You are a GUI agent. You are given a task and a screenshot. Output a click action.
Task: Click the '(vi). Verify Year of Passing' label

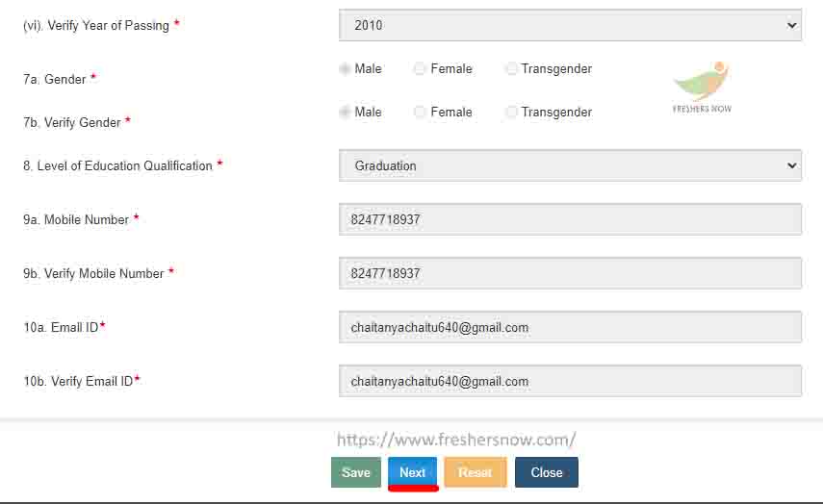pyautogui.click(x=96, y=26)
